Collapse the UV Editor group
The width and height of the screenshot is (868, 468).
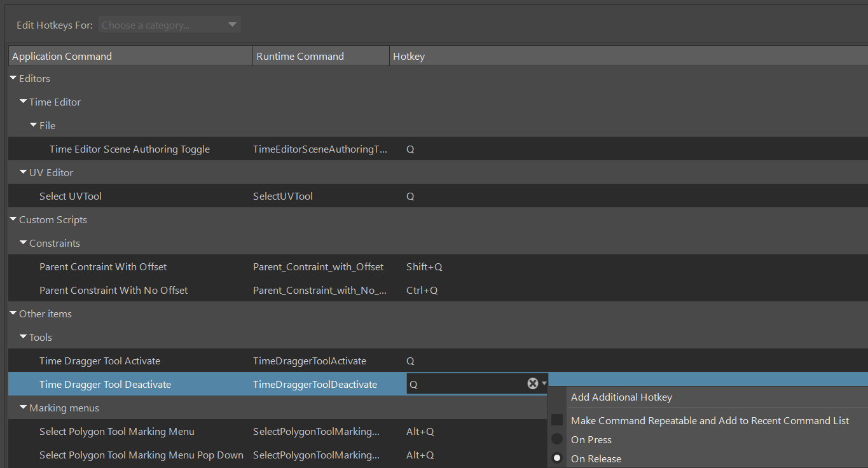point(24,172)
